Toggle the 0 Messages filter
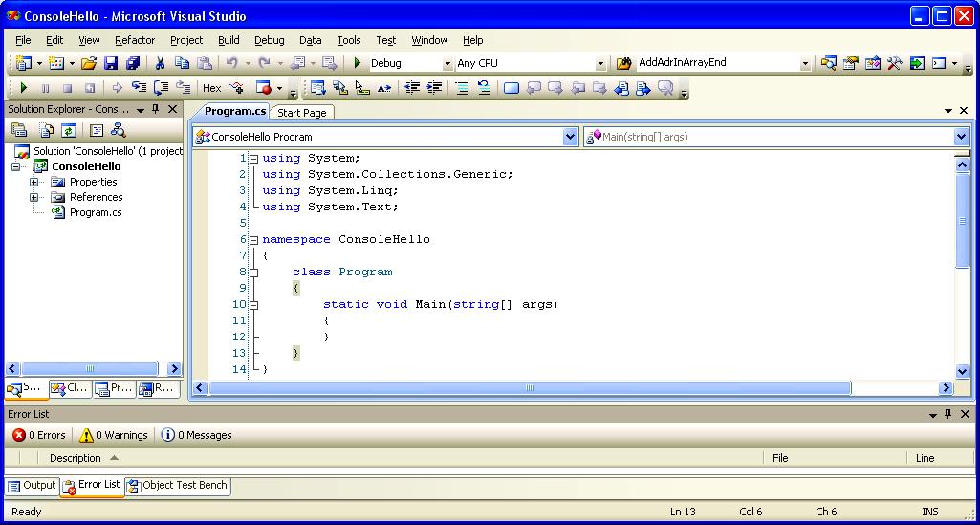The image size is (980, 525). coord(196,435)
